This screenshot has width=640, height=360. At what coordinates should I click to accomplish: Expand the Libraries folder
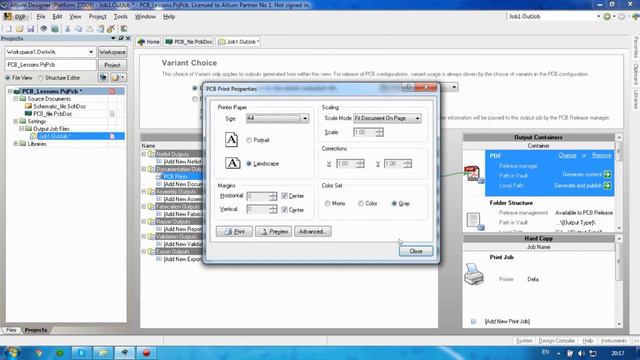click(x=16, y=144)
